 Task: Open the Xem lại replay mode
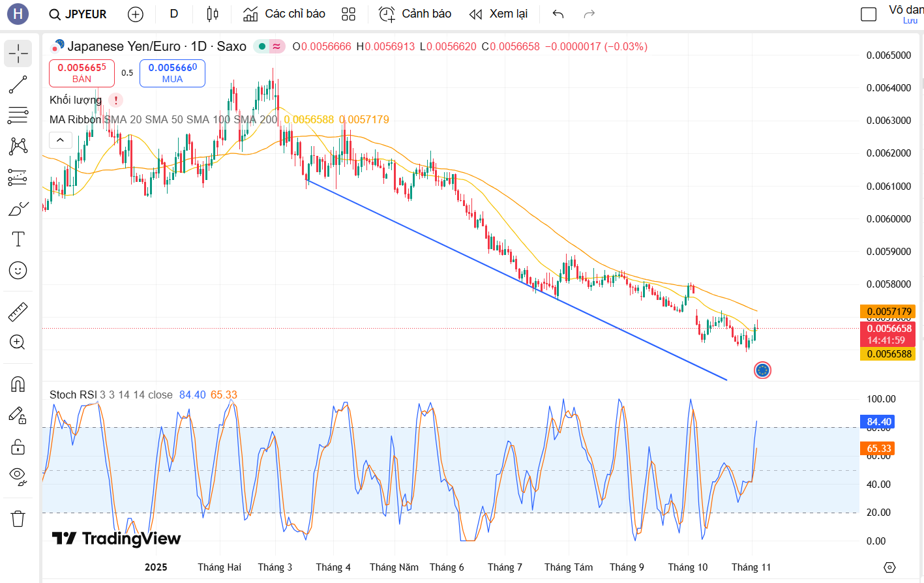coord(499,14)
